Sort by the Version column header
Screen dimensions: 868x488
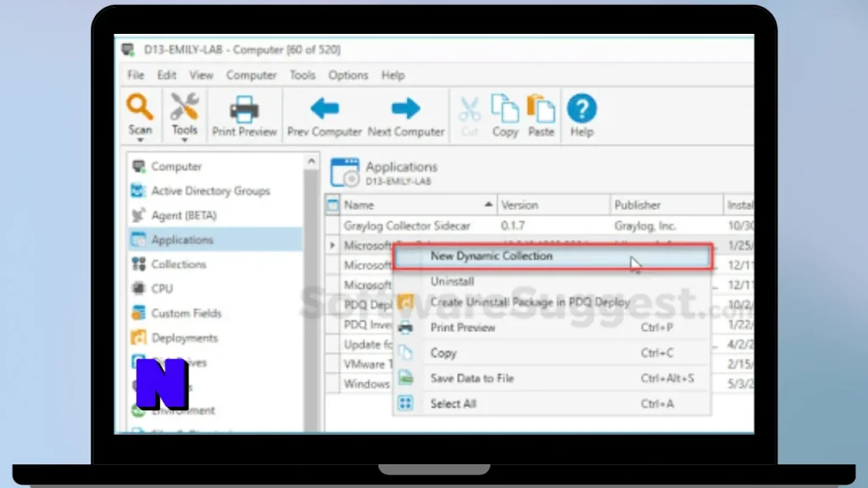(x=553, y=205)
